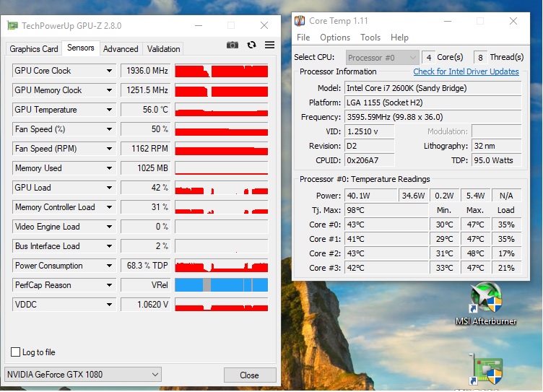Minimize the Core Temp window

point(448,21)
